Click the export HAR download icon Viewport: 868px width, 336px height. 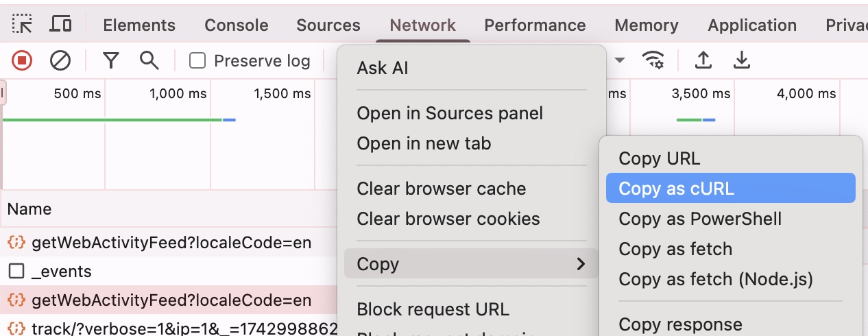coord(741,60)
